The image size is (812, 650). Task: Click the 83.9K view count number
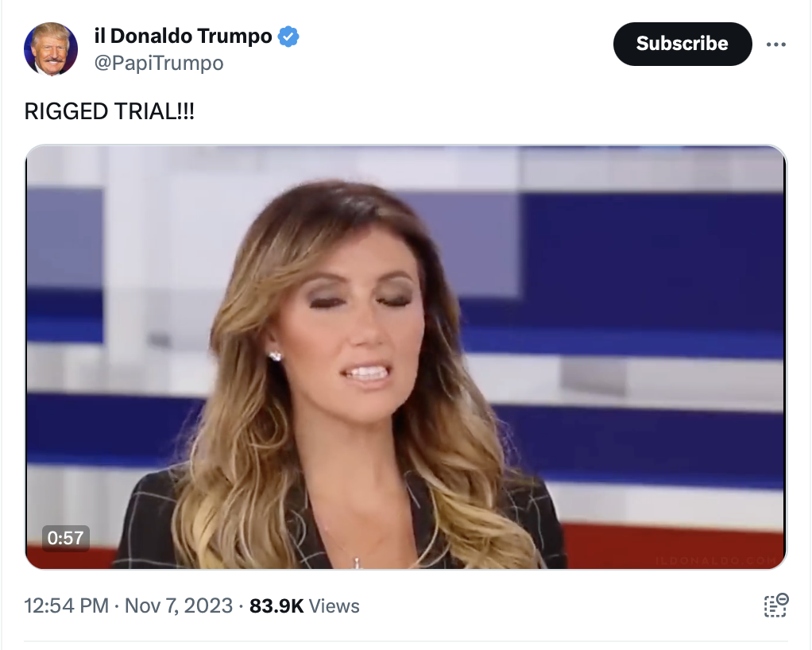pyautogui.click(x=276, y=606)
